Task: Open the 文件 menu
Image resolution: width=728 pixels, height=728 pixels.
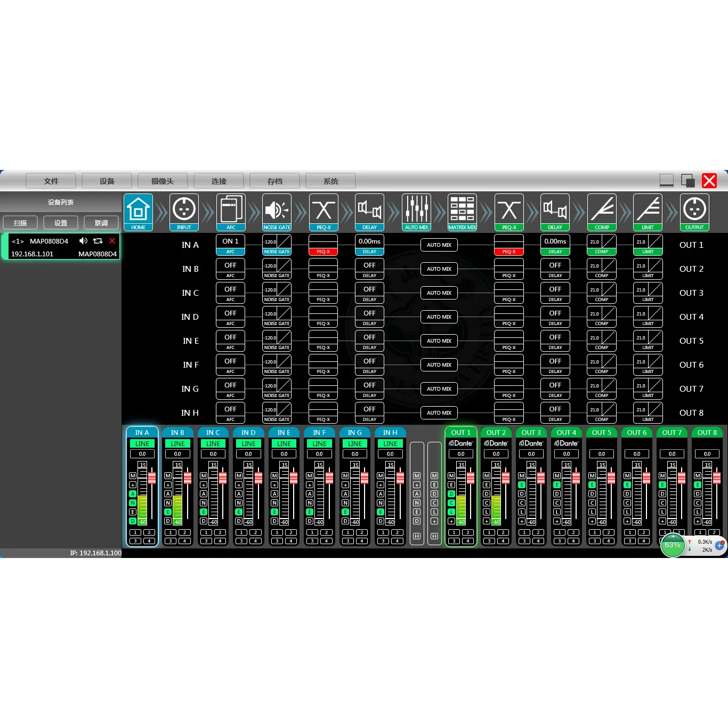Action: pos(51,181)
